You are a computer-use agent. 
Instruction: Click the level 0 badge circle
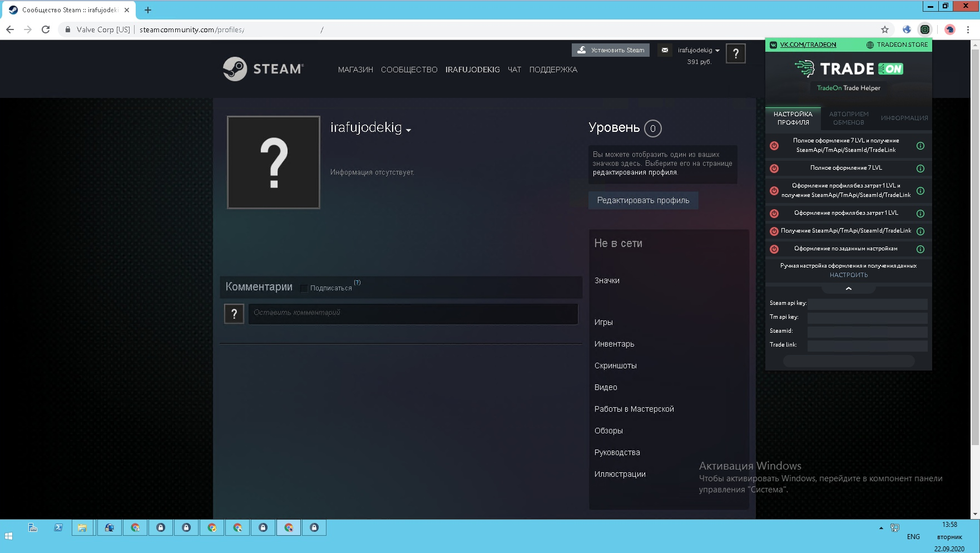[653, 129]
